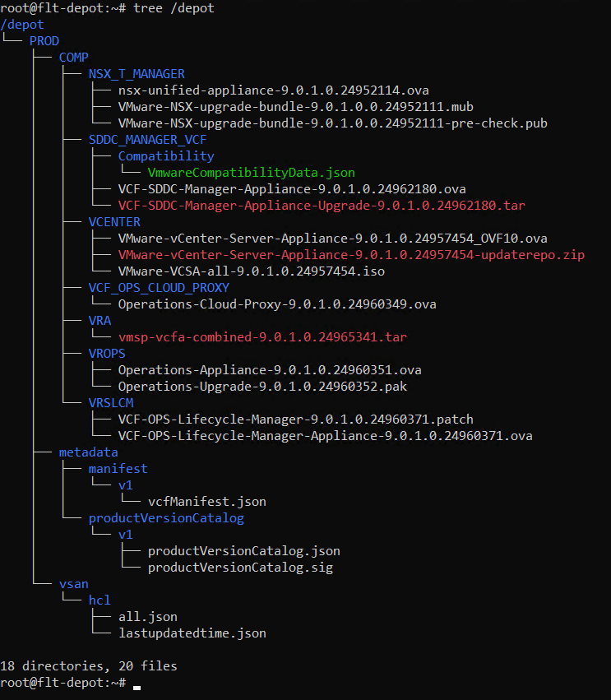
Task: Select the VRSLCM directory name
Action: (x=111, y=403)
